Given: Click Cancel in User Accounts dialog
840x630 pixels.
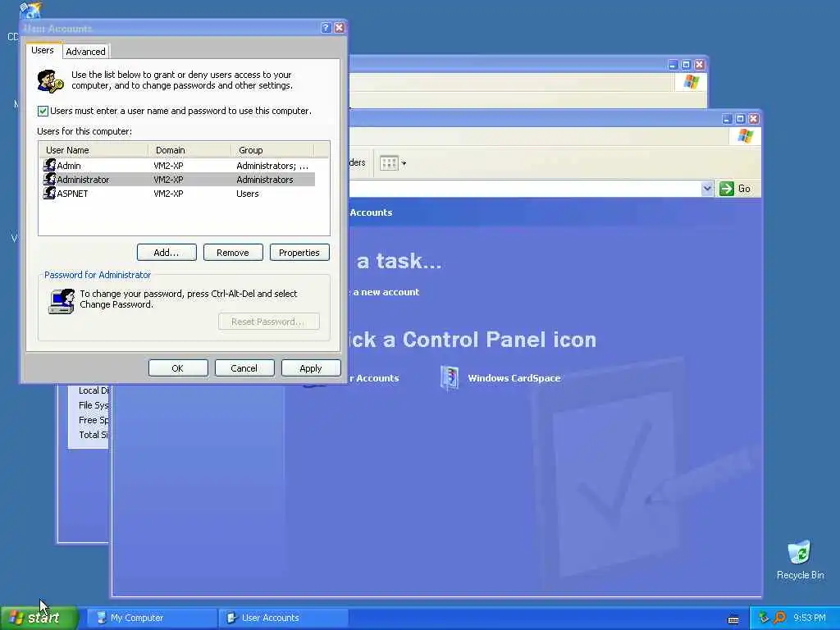Looking at the screenshot, I should click(x=244, y=368).
